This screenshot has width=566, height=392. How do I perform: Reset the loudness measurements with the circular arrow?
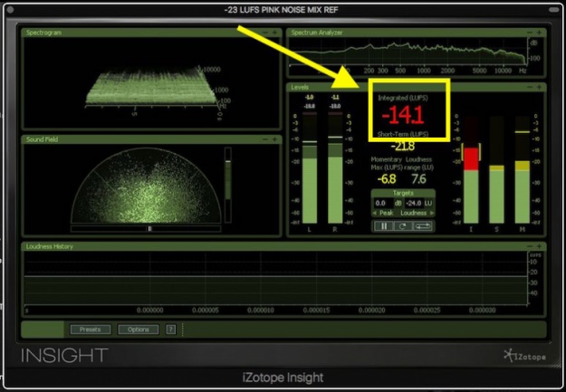pos(403,226)
